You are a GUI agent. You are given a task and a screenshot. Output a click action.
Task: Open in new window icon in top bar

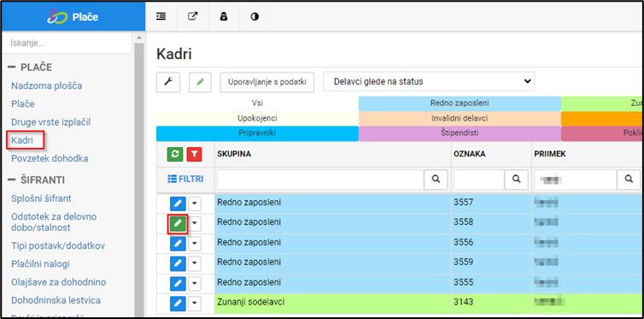[192, 16]
